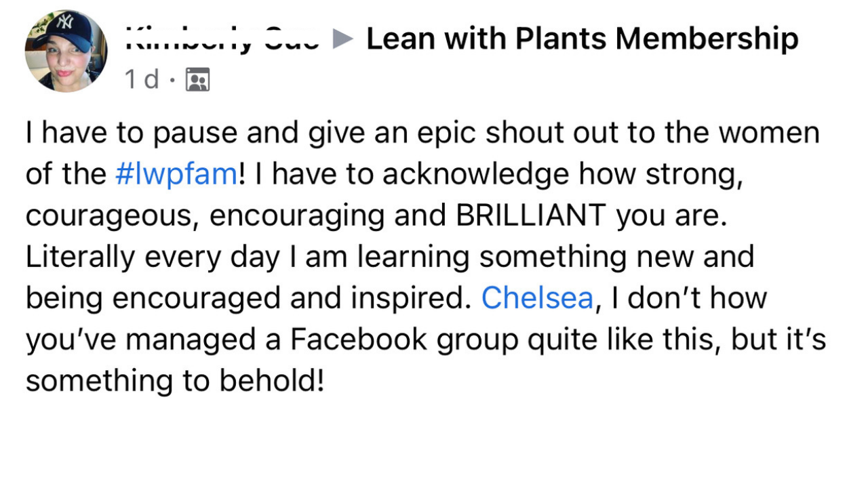Open the Lean with Plants Membership group

582,39
